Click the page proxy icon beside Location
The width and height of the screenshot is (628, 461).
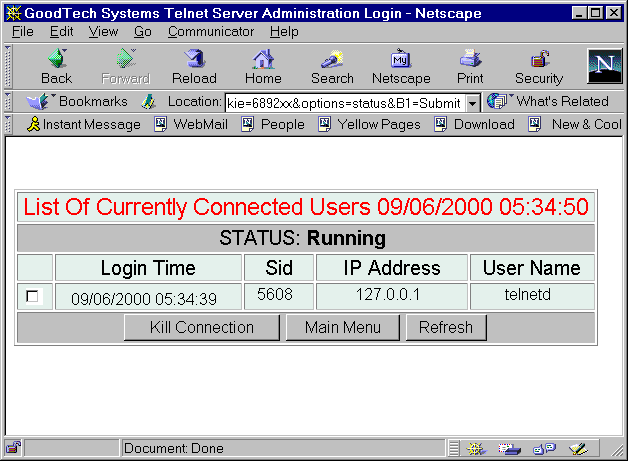[x=149, y=102]
